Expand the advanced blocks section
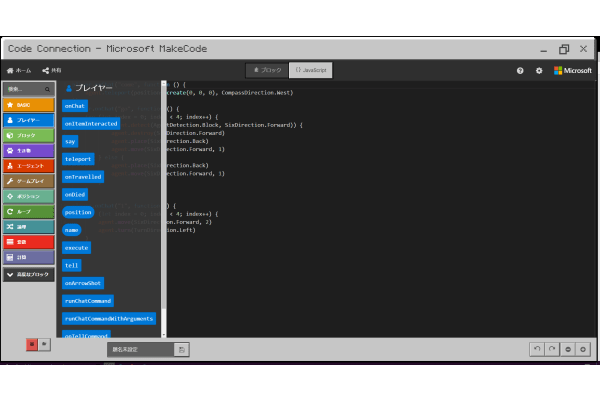The image size is (600, 400). [x=29, y=274]
